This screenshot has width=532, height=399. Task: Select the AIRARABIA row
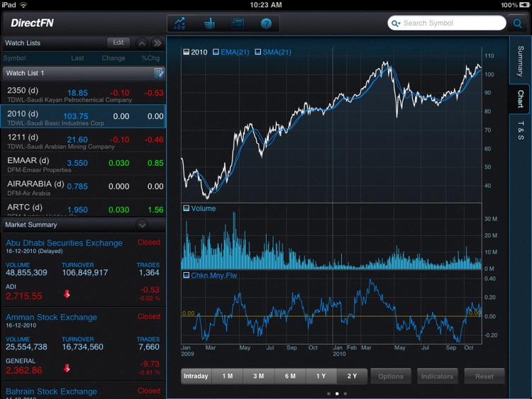tap(84, 187)
